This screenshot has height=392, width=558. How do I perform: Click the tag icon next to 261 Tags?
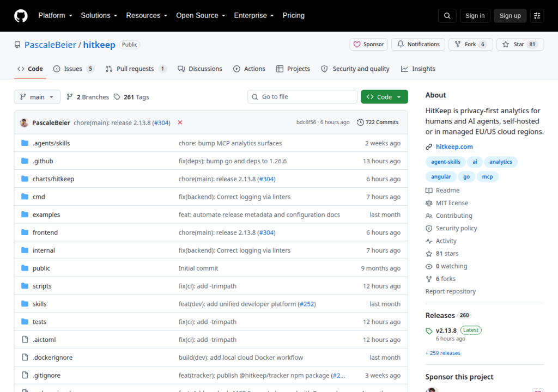point(117,97)
